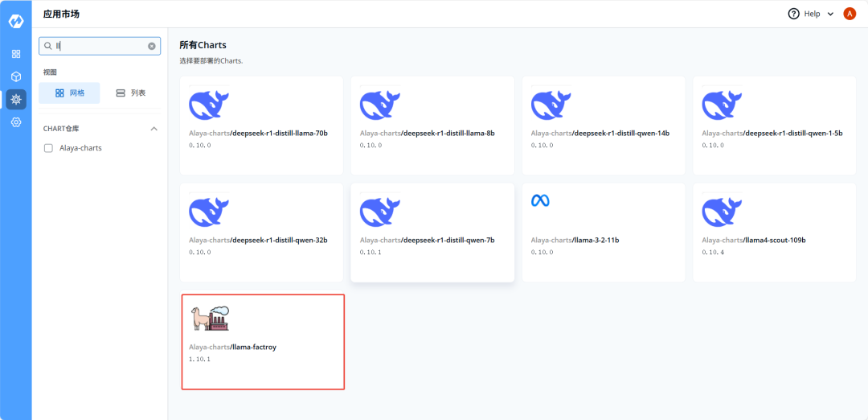Expand the Help dropdown arrow
The image size is (868, 420).
pos(830,14)
